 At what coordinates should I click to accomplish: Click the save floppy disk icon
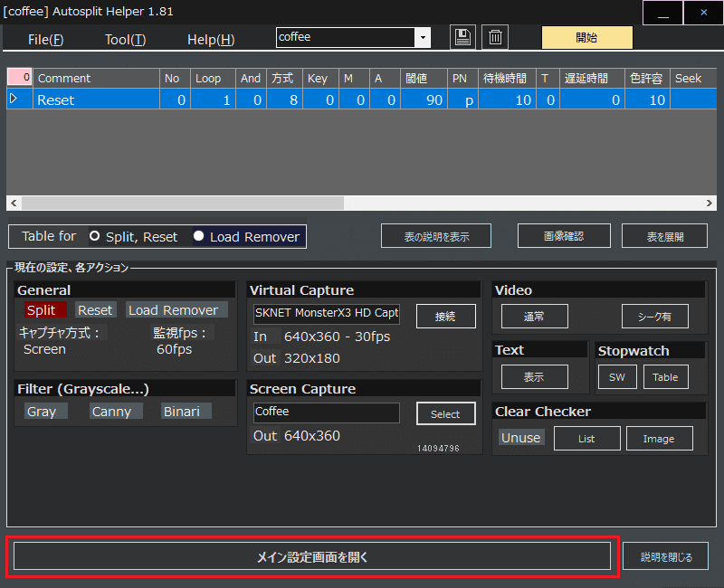pyautogui.click(x=462, y=37)
